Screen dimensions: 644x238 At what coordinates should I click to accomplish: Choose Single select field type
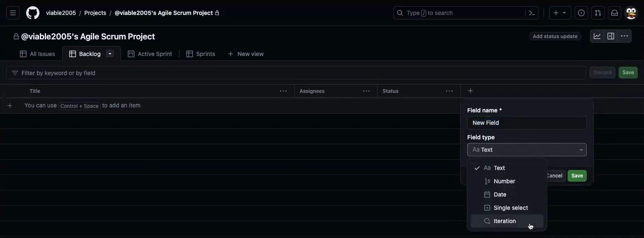[x=510, y=208]
